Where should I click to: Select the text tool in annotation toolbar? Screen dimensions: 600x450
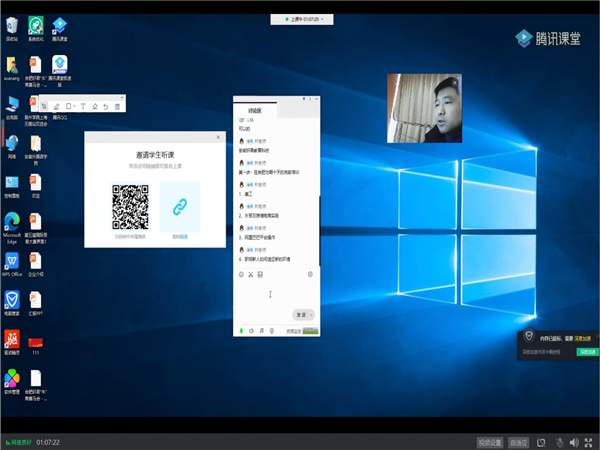pos(82,105)
